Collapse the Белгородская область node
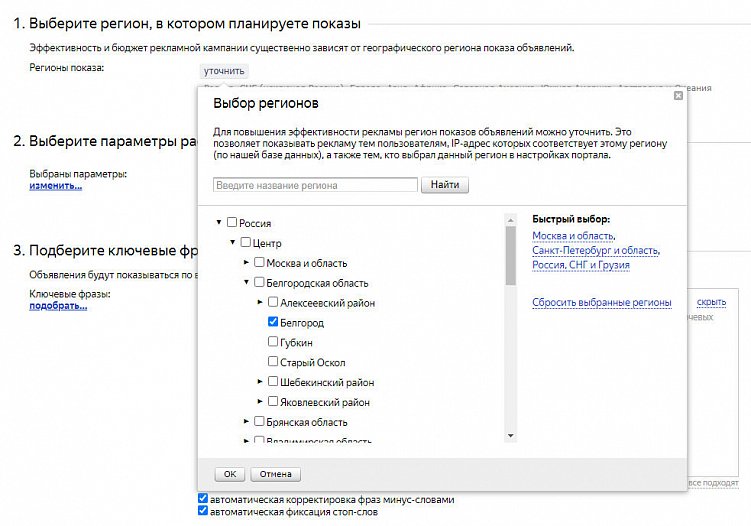 click(247, 283)
